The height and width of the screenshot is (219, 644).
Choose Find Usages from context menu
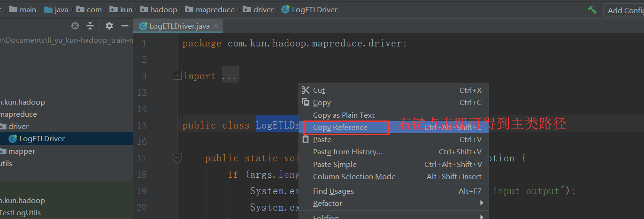pyautogui.click(x=394, y=191)
